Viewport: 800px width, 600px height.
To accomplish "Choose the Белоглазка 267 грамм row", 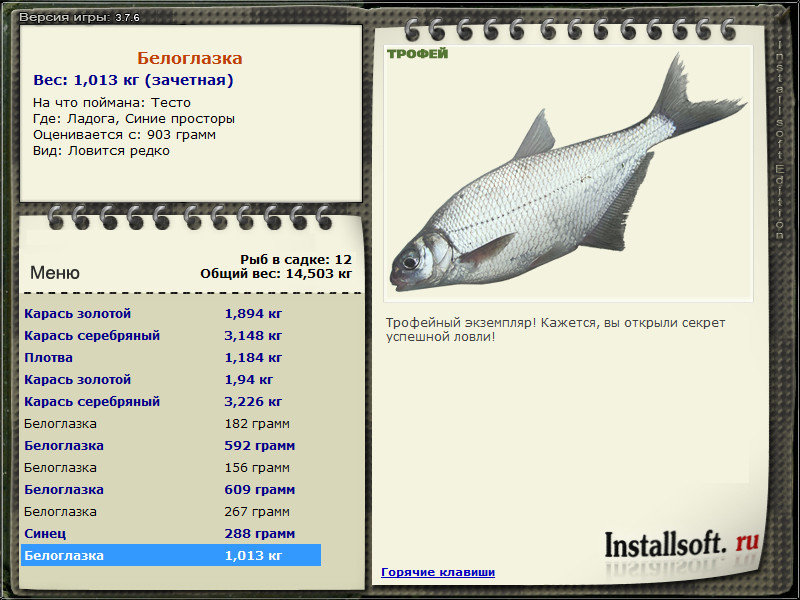I will (171, 511).
